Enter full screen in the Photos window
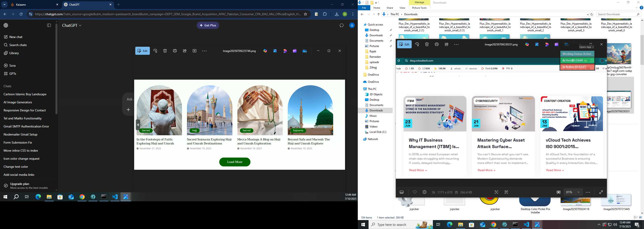The image size is (644, 229). 601,192
